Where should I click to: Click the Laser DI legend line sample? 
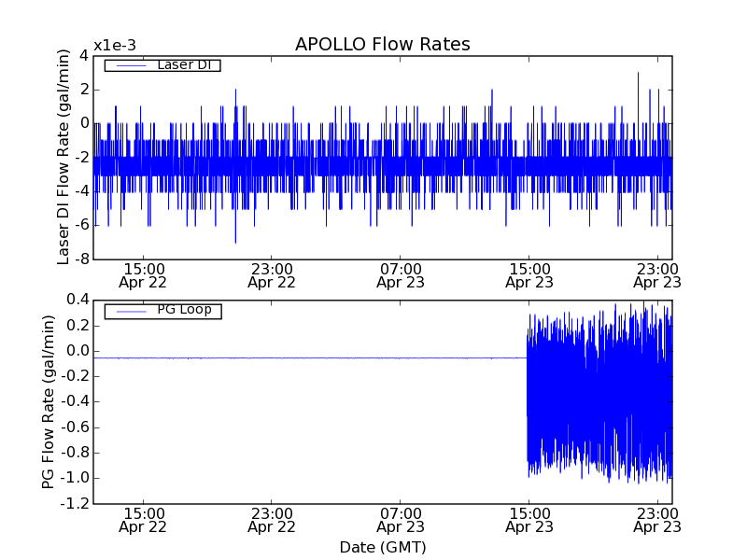click(x=131, y=65)
